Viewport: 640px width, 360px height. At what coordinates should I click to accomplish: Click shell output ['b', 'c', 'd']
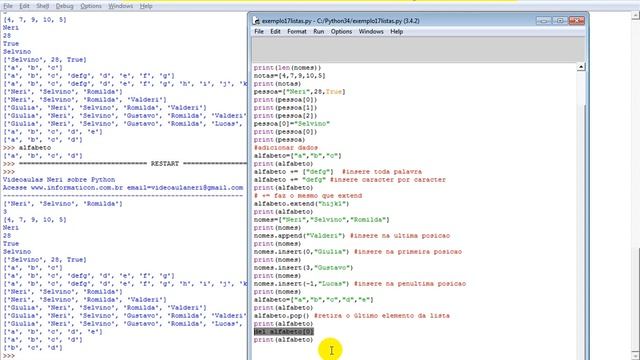33,348
